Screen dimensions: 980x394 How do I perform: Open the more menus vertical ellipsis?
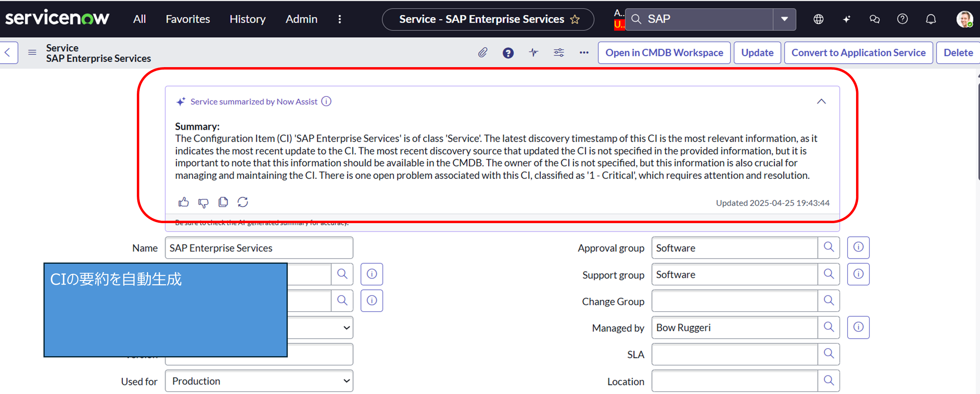(x=340, y=19)
